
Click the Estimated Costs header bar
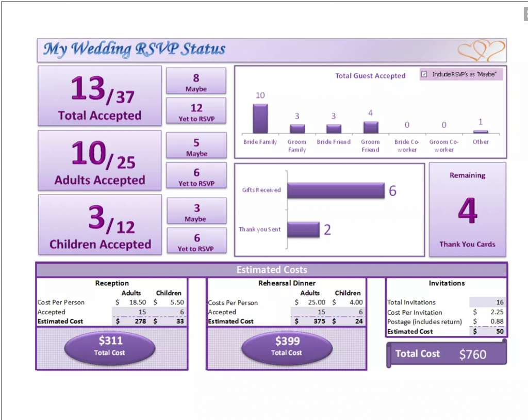pos(272,269)
